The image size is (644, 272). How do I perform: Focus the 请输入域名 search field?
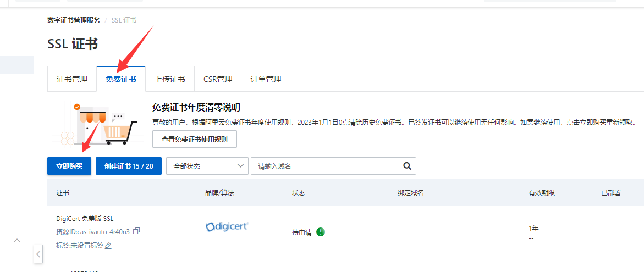[324, 166]
